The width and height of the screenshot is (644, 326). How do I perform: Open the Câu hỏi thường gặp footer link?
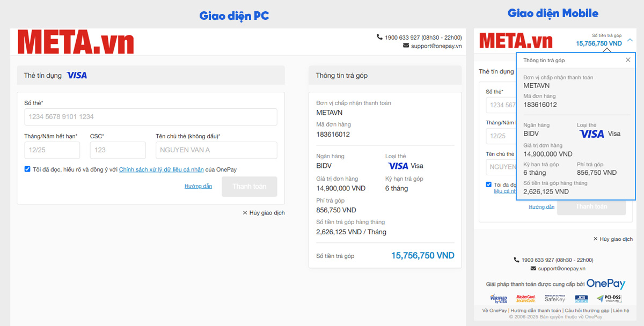(x=587, y=310)
